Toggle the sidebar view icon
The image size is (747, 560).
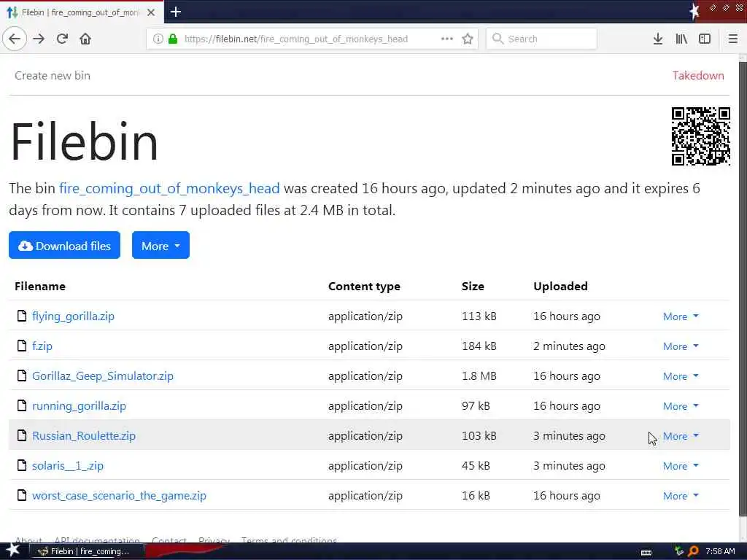tap(705, 39)
